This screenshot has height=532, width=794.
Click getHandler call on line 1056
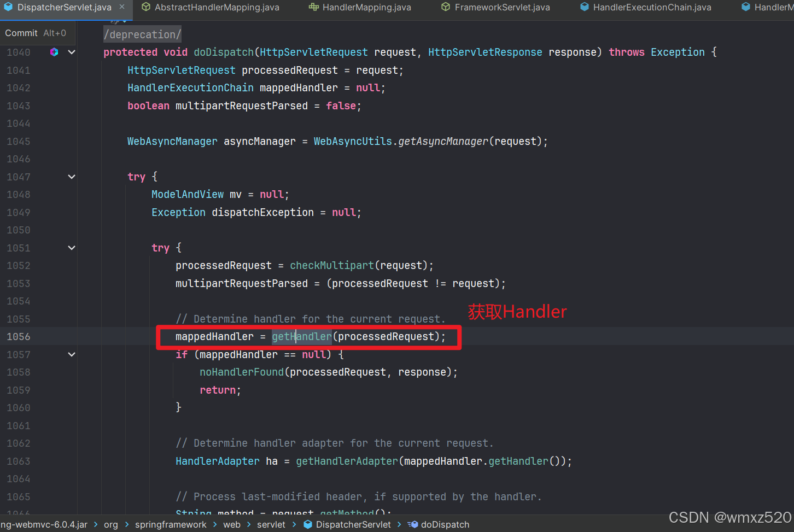(x=302, y=336)
